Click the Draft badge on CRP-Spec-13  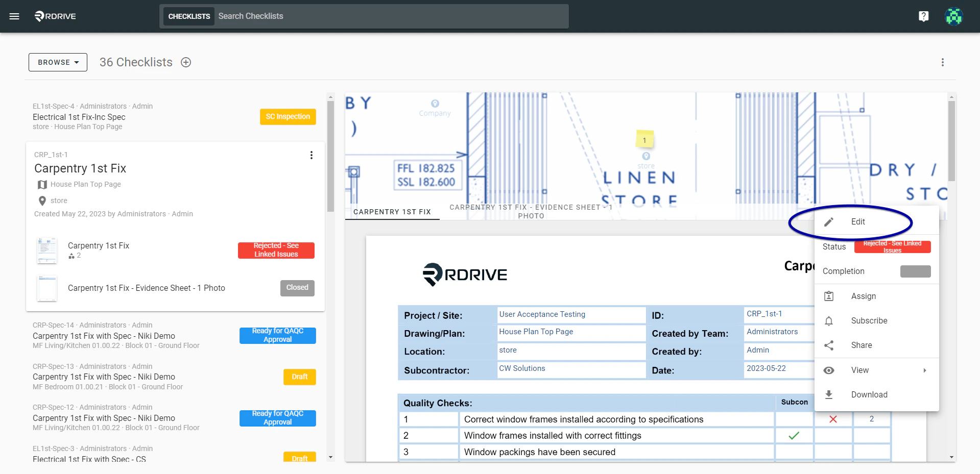tap(300, 377)
